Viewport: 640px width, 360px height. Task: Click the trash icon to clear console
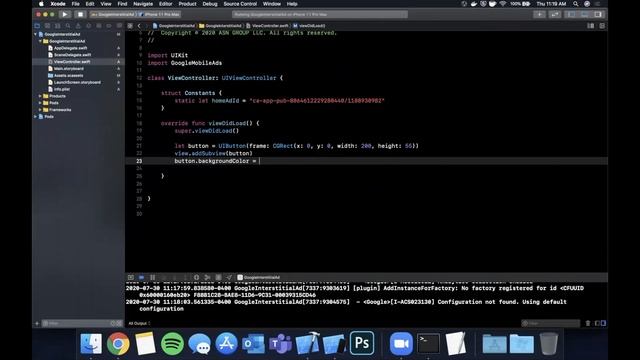point(588,323)
